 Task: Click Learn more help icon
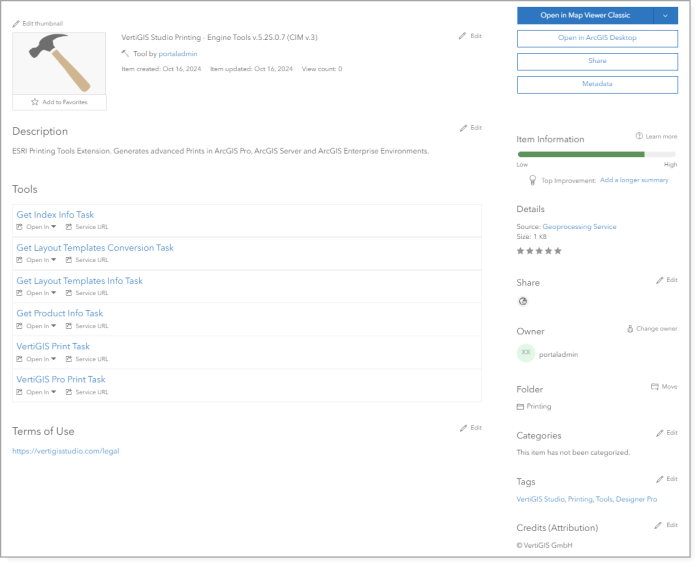[639, 136]
